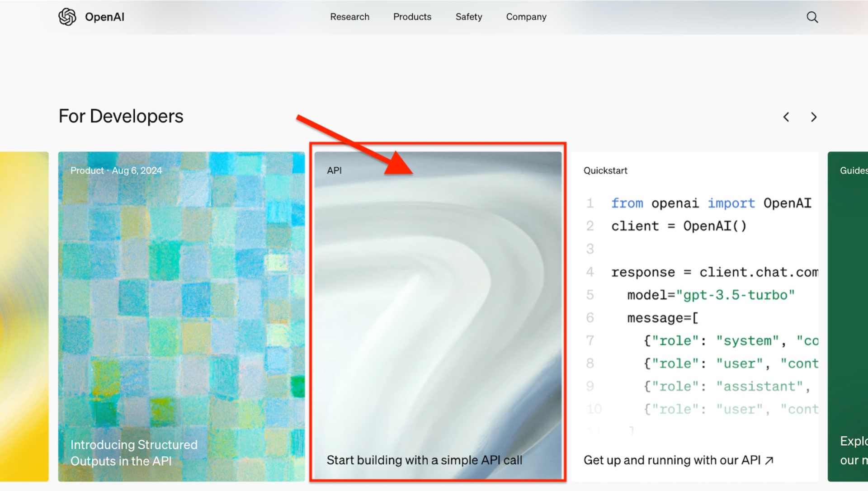
Task: Click the API card label
Action: click(334, 170)
